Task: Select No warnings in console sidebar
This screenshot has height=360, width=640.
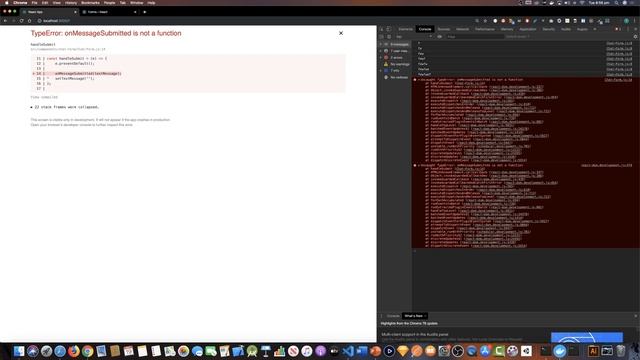Action: pyautogui.click(x=396, y=64)
